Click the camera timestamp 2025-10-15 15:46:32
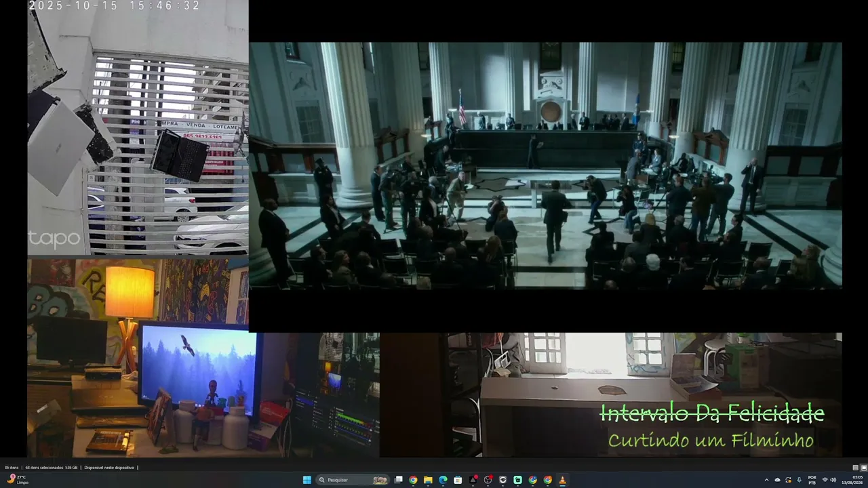The width and height of the screenshot is (868, 488). click(115, 5)
